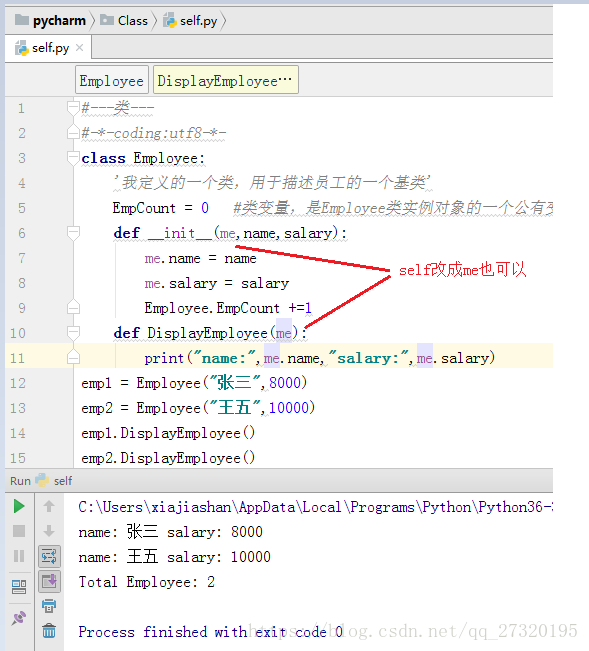Select the self.py editor tab
Screen dimensions: 589x651
click(x=49, y=48)
